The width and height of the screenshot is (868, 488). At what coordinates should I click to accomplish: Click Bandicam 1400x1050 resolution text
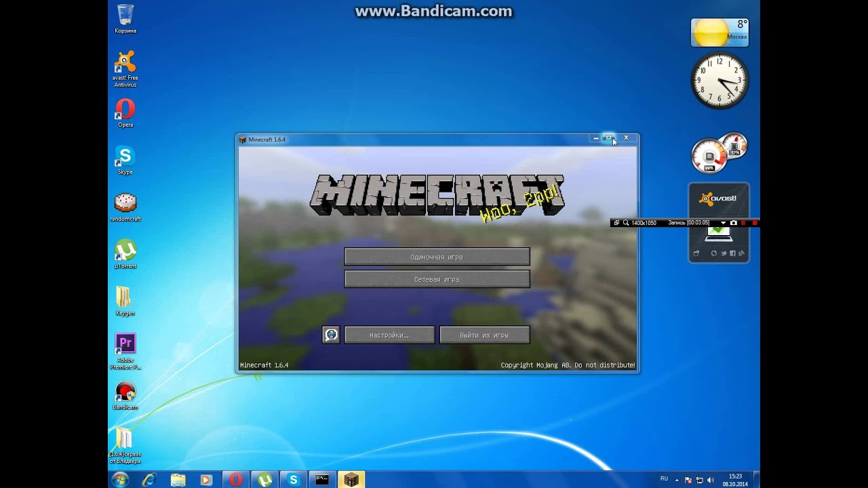click(x=644, y=222)
